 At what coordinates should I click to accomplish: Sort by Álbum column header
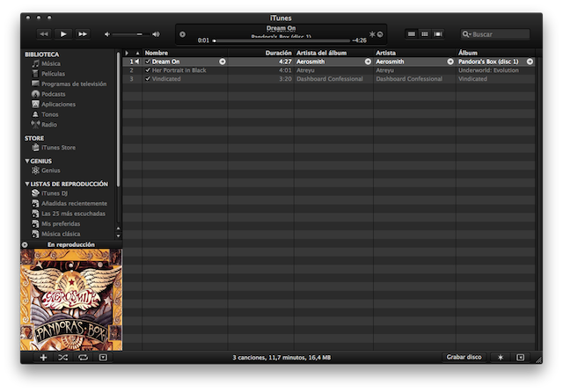(x=495, y=53)
